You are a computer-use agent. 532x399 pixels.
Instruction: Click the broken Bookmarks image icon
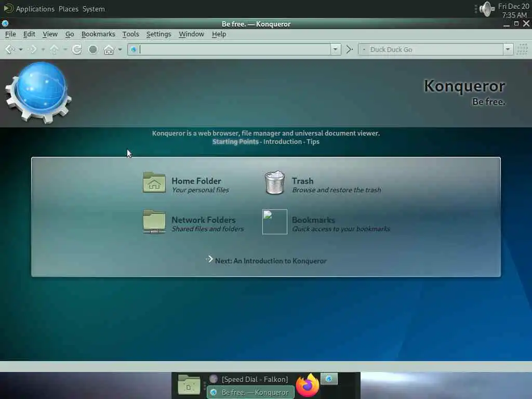(x=274, y=222)
